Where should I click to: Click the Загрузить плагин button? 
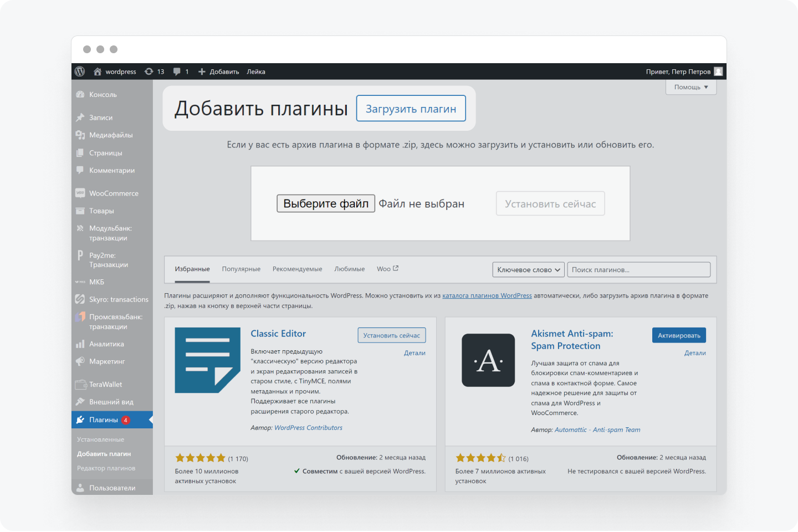click(x=411, y=109)
